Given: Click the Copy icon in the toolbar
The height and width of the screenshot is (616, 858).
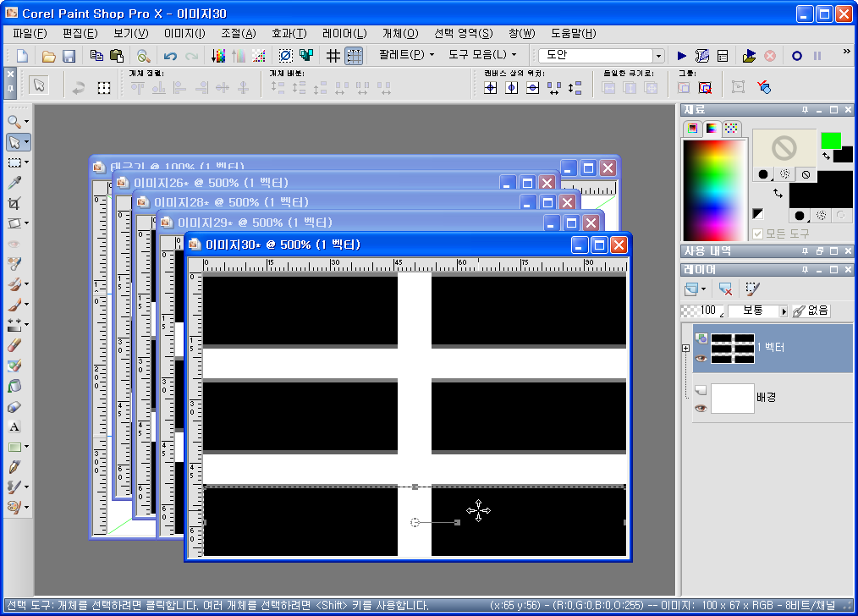Looking at the screenshot, I should (x=96, y=56).
